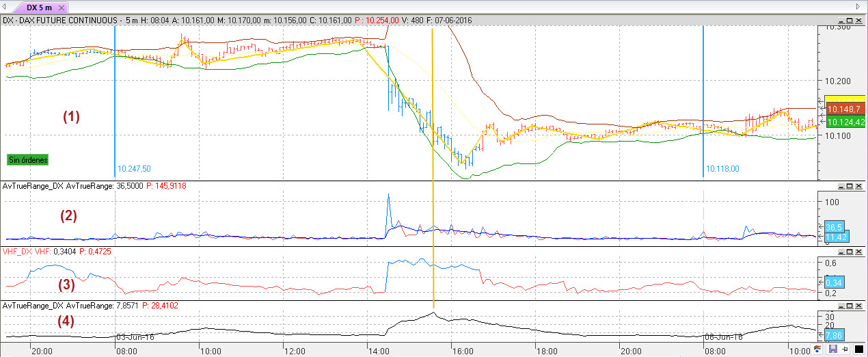868x357 pixels.
Task: Click the F: 07-06-2016 date in header
Action: click(x=450, y=21)
